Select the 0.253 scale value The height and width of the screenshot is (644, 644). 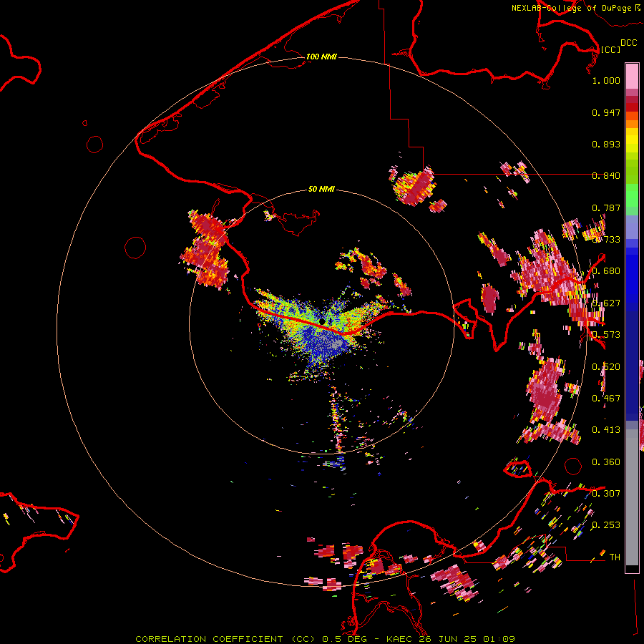pos(606,525)
